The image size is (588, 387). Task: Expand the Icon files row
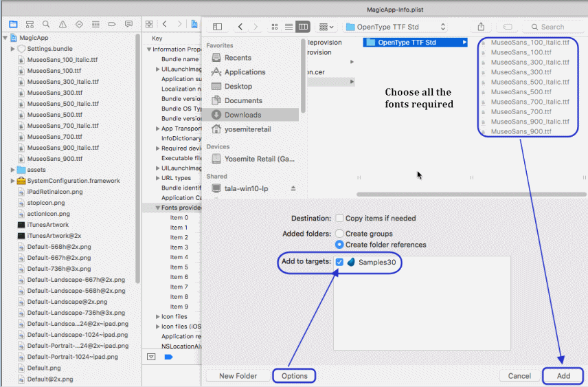pos(158,316)
